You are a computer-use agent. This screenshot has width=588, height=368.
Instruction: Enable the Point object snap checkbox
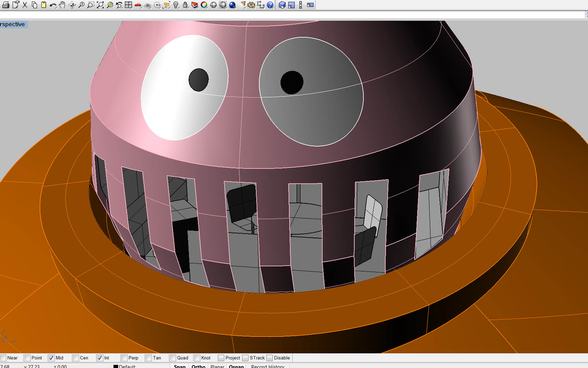(27, 358)
